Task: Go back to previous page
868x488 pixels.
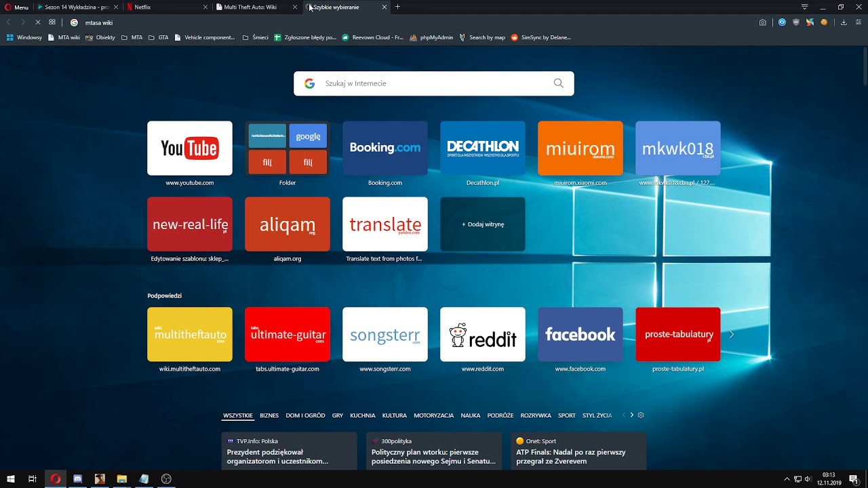Action: (x=9, y=22)
